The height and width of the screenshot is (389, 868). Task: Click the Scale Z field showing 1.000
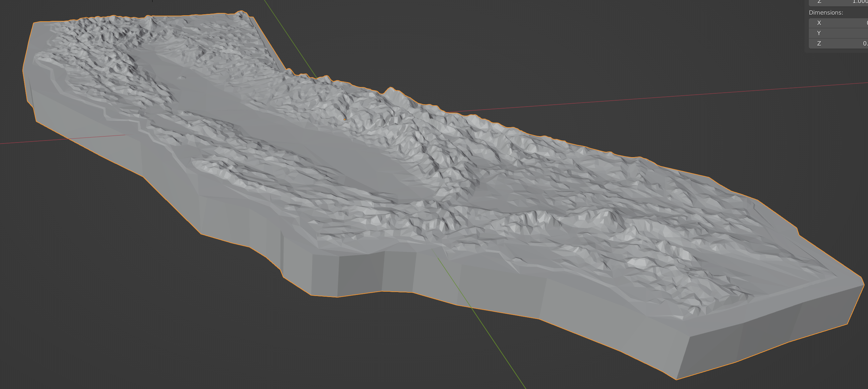tap(838, 2)
